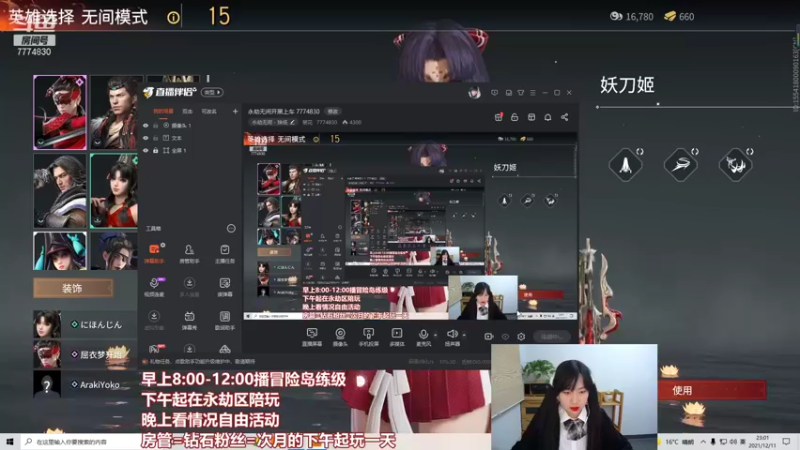Select the red-masked hero portrait

[x=60, y=112]
